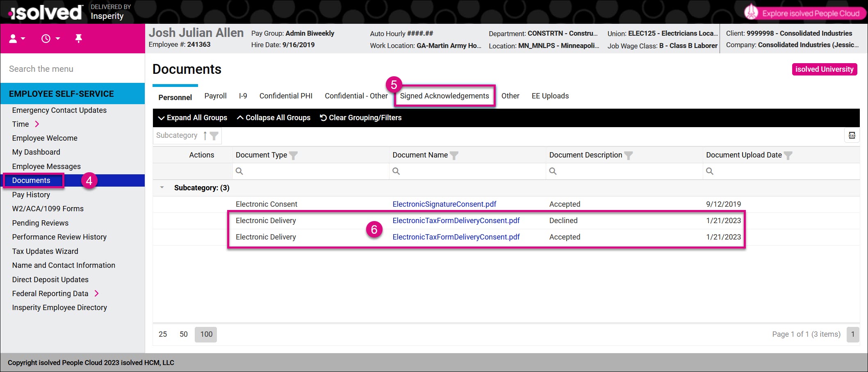This screenshot has height=372, width=868.
Task: Click the pushpin icon in sidebar header
Action: (79, 39)
